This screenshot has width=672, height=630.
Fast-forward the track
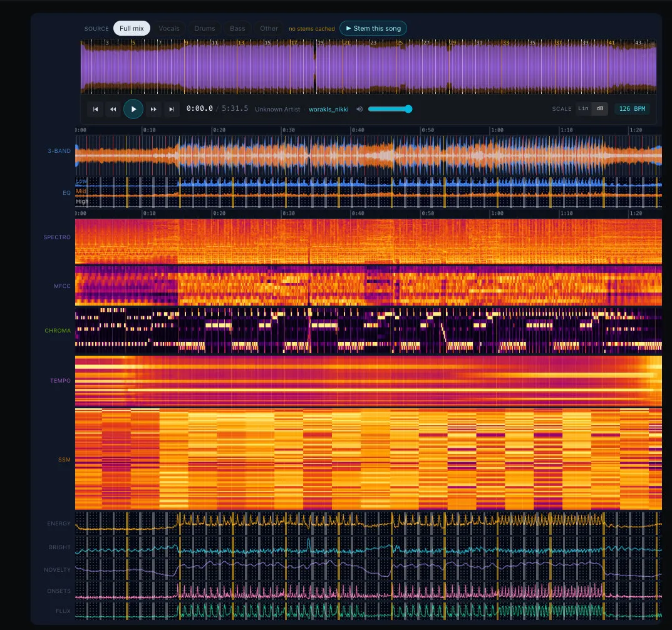click(153, 110)
